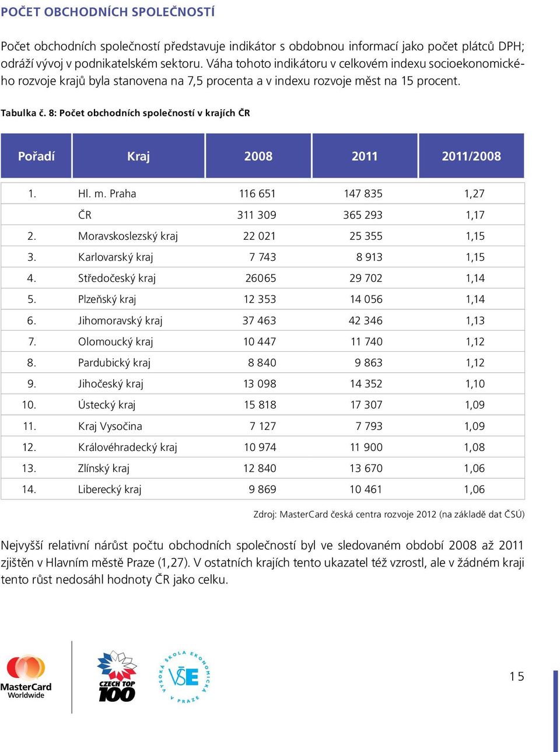
Task: Click the 'Ústecký kraj' cell
Action: (x=107, y=405)
